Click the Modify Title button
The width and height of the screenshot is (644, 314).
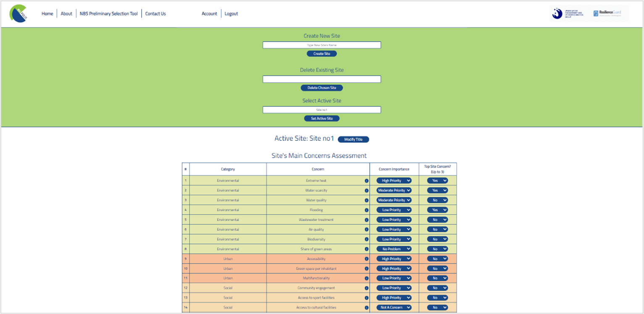pos(353,140)
